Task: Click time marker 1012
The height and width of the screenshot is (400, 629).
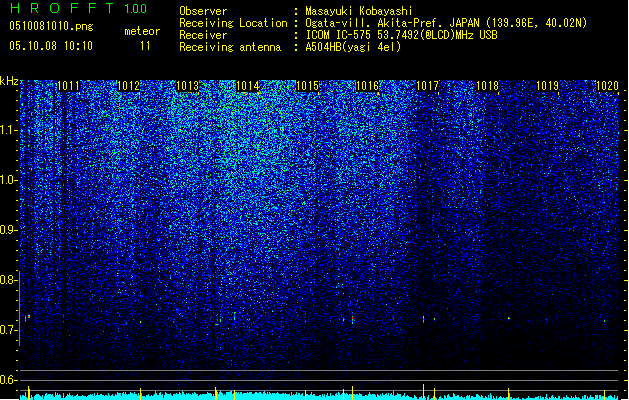Action: [x=128, y=86]
